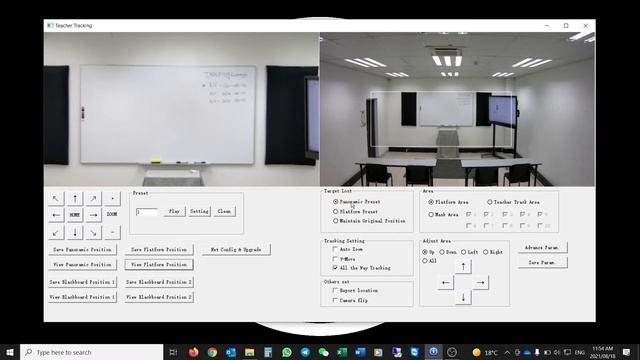The image size is (640, 360).
Task: Open the taskbar clock and date
Action: tap(603, 352)
